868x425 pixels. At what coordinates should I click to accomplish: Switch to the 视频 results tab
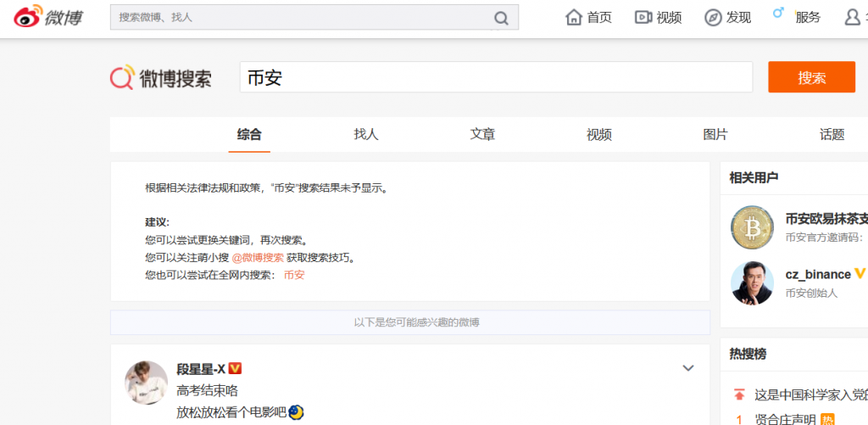[599, 134]
